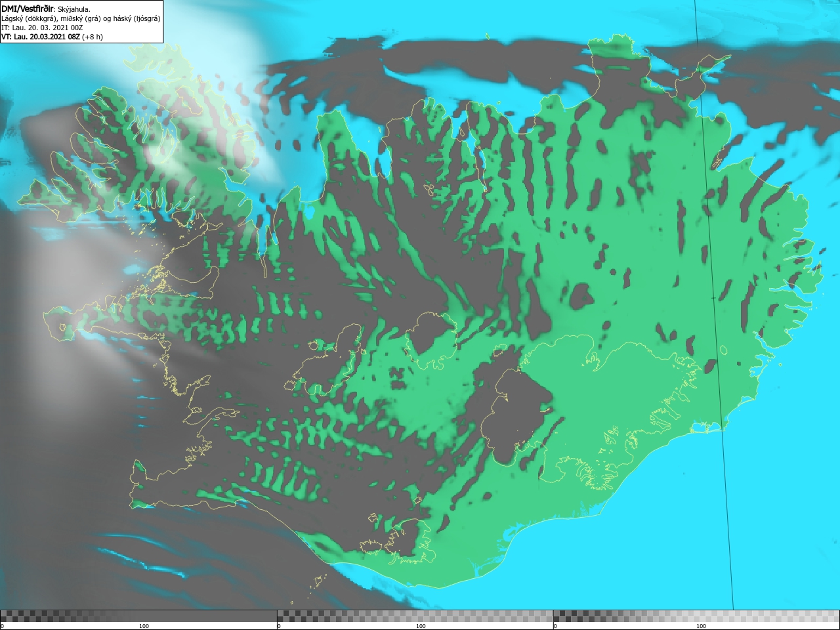Click the 'DMI/Vestfirðir: Skýjahula.' title line

tap(46, 9)
